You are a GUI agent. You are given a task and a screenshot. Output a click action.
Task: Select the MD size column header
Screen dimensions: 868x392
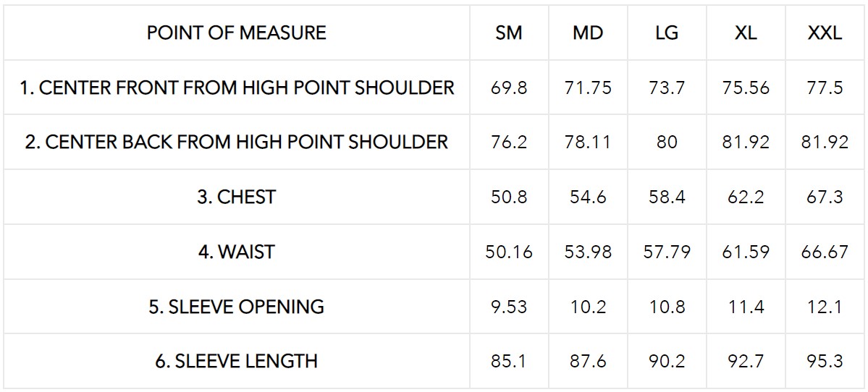587,33
